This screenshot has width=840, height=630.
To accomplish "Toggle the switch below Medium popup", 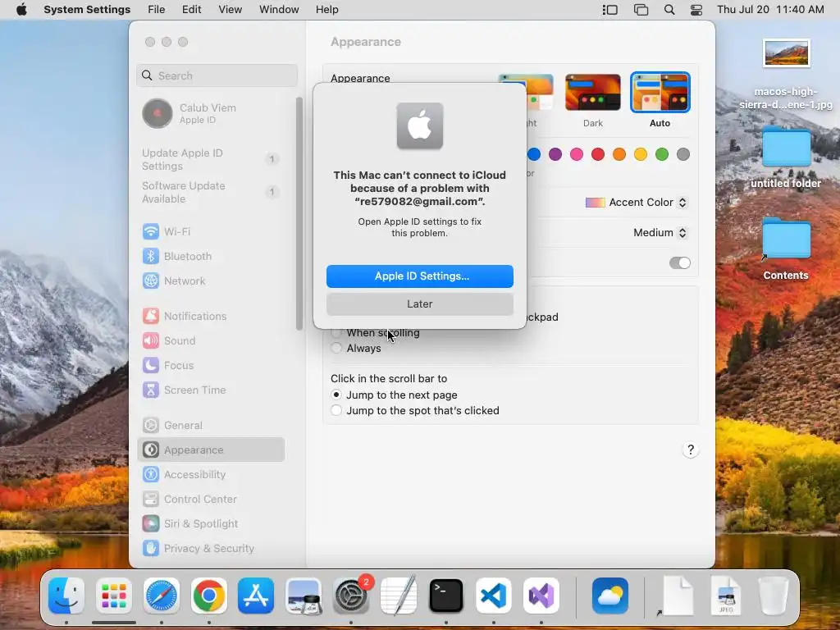I will coord(680,263).
